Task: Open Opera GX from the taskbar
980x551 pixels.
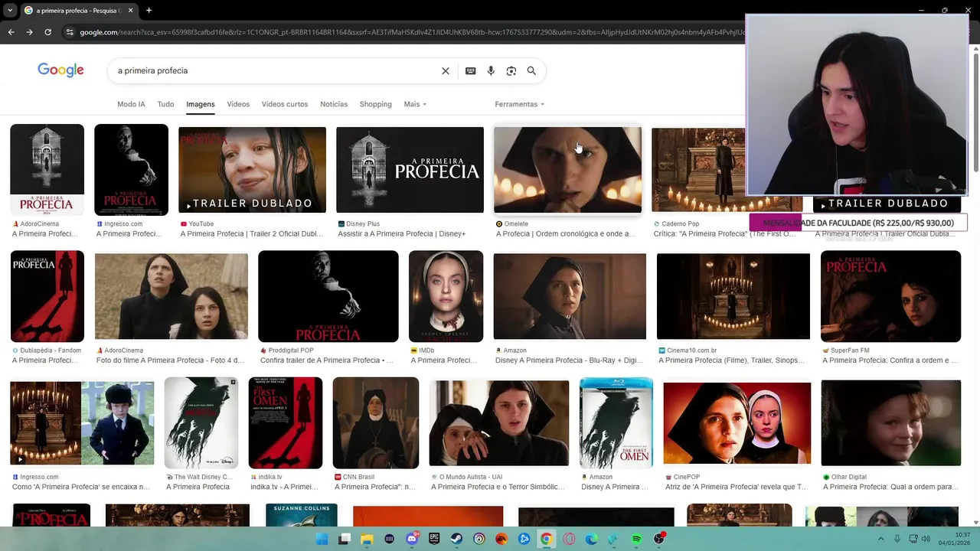Action: (569, 539)
